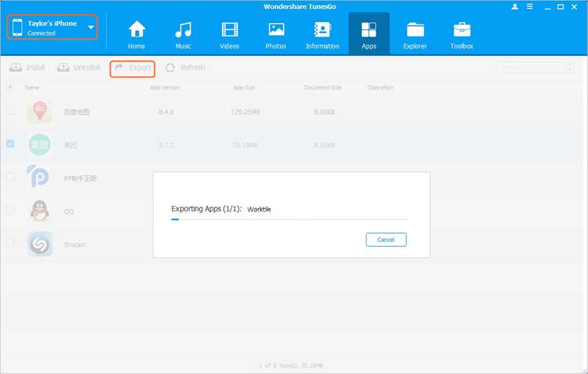The image size is (588, 374).
Task: Expand the Taylor's iPhone device dropdown
Action: coord(91,27)
